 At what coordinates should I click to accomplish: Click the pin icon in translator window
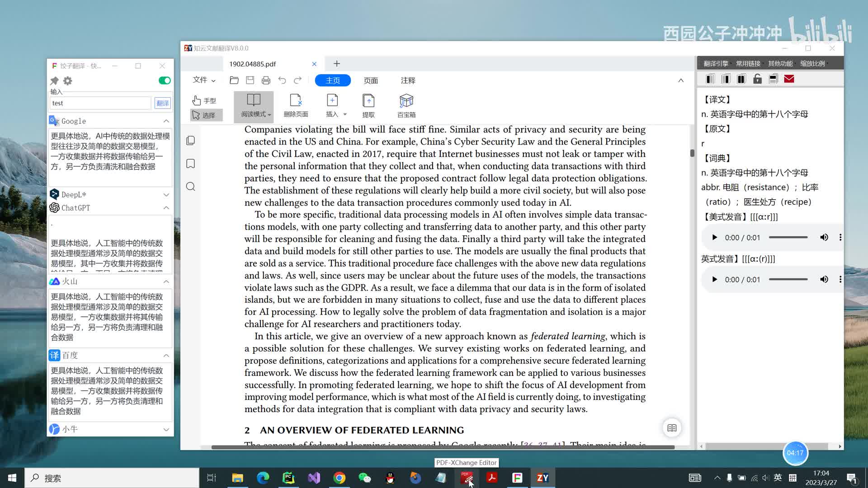click(x=54, y=81)
